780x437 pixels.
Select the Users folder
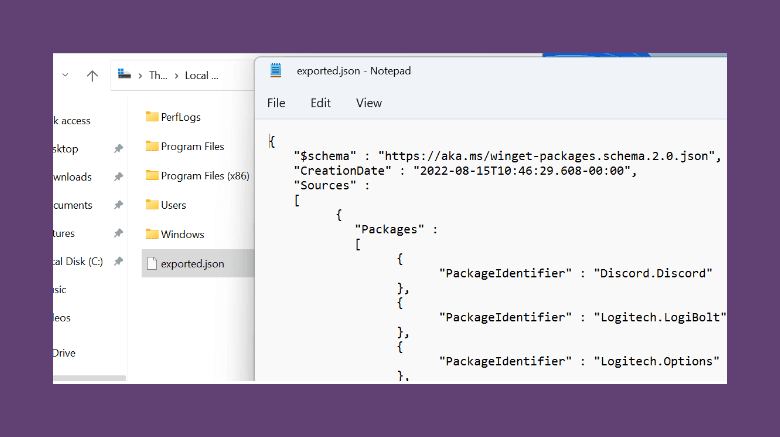point(166,205)
